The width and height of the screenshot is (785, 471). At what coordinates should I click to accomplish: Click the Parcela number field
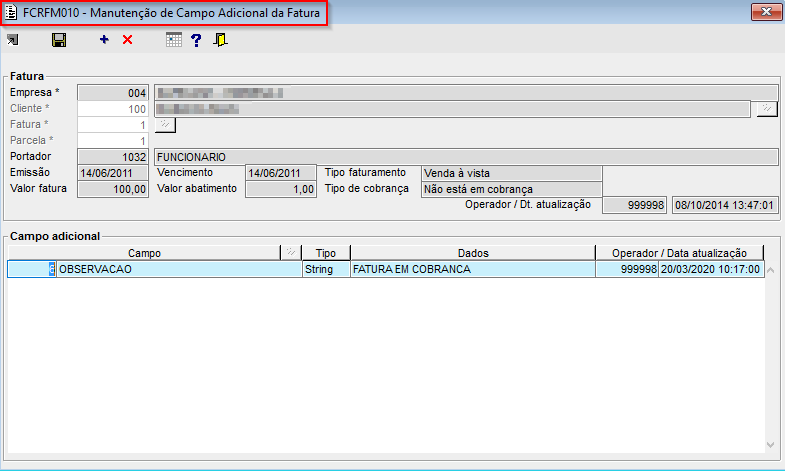pyautogui.click(x=113, y=141)
